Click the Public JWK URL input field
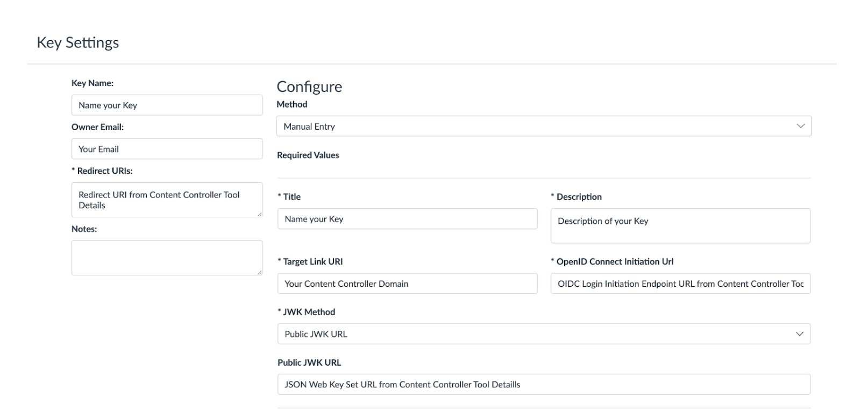868x411 pixels. tap(544, 385)
